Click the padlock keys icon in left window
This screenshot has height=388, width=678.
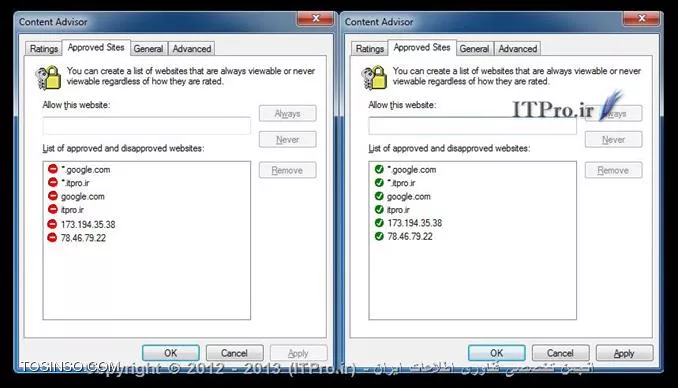[48, 77]
